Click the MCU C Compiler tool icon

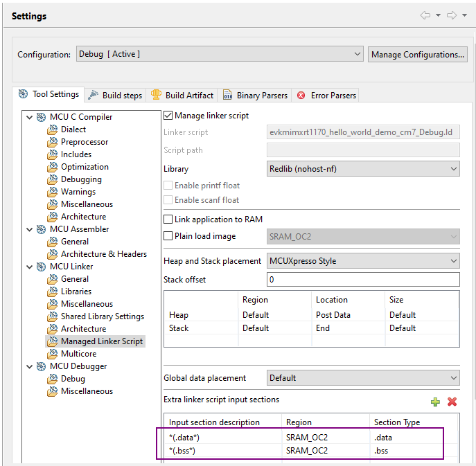point(42,117)
